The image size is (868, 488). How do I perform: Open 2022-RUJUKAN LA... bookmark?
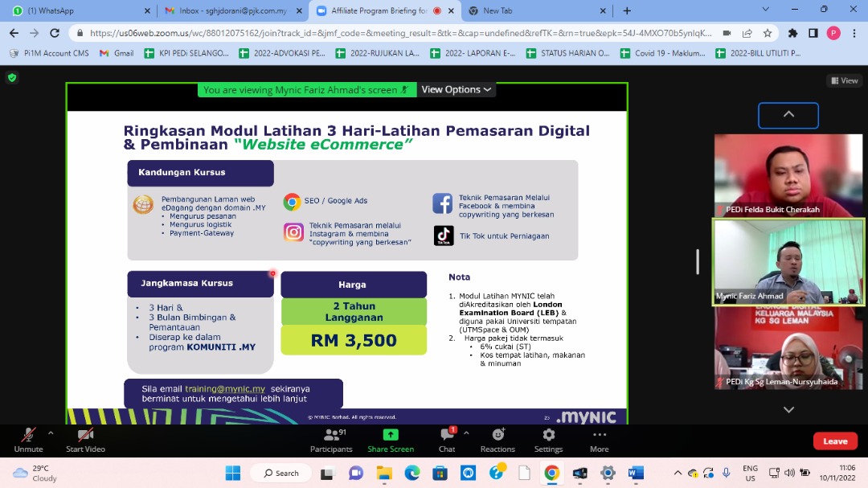378,53
